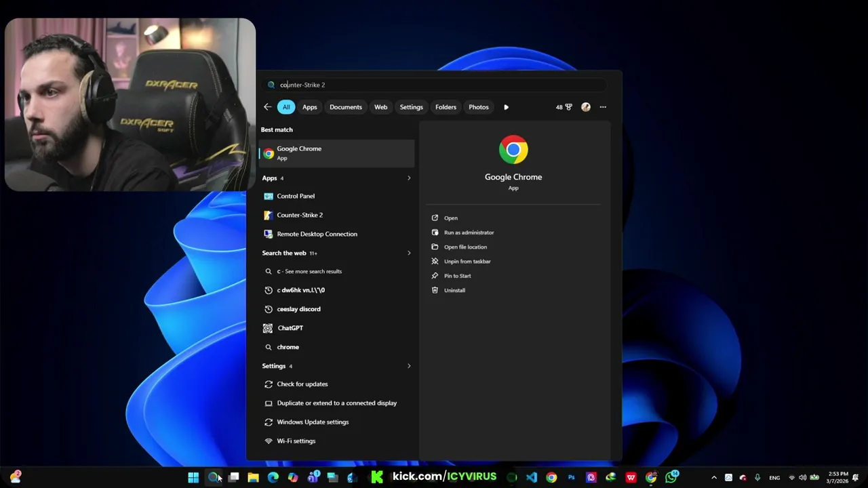Open the clock showing 2:53 PM
The image size is (868, 488).
point(838,477)
